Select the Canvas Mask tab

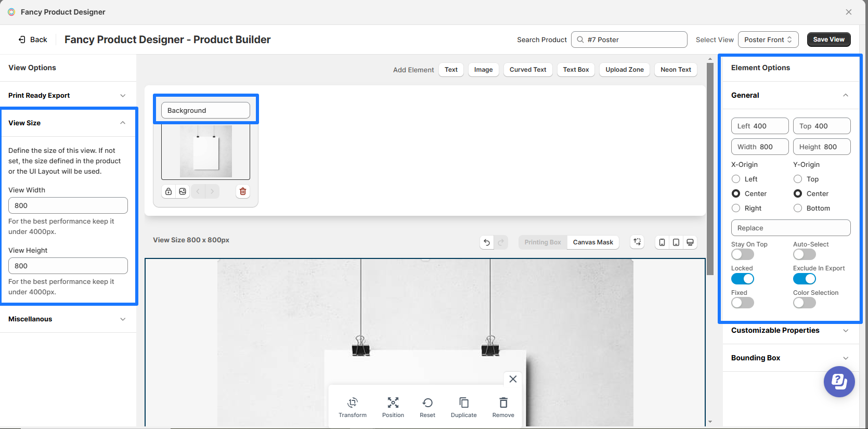point(593,242)
